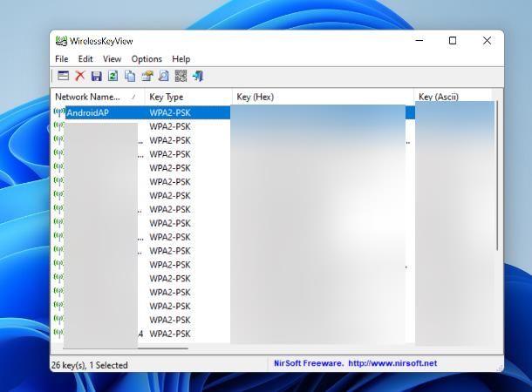Click the Find magnifier toolbar icon
The image size is (532, 392).
tap(164, 76)
